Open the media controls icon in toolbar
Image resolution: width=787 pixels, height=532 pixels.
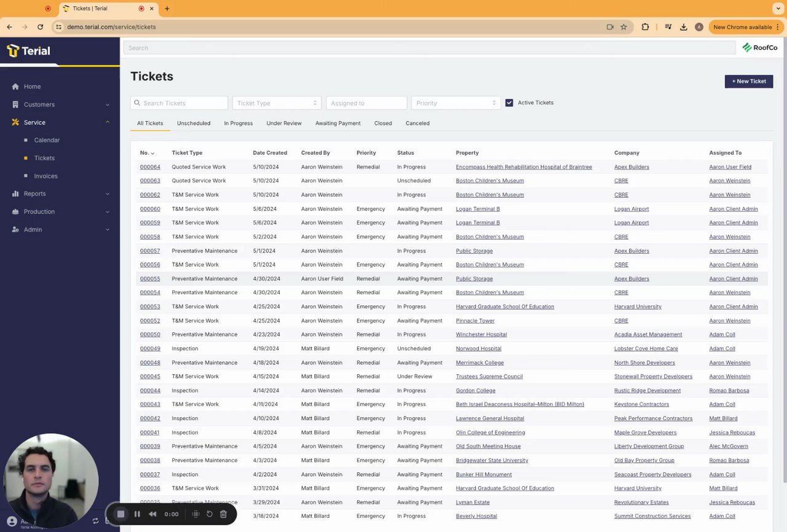click(x=668, y=27)
